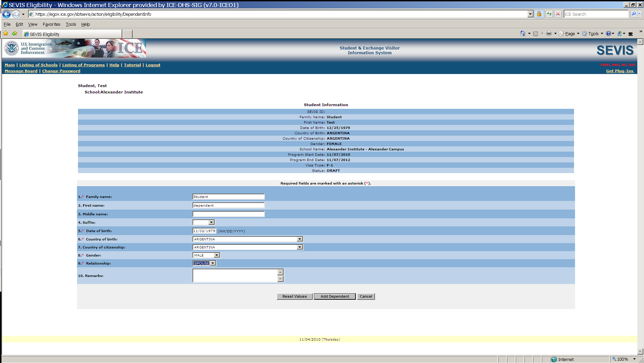
Task: Click the Home icon in command bar
Action: coord(522,33)
